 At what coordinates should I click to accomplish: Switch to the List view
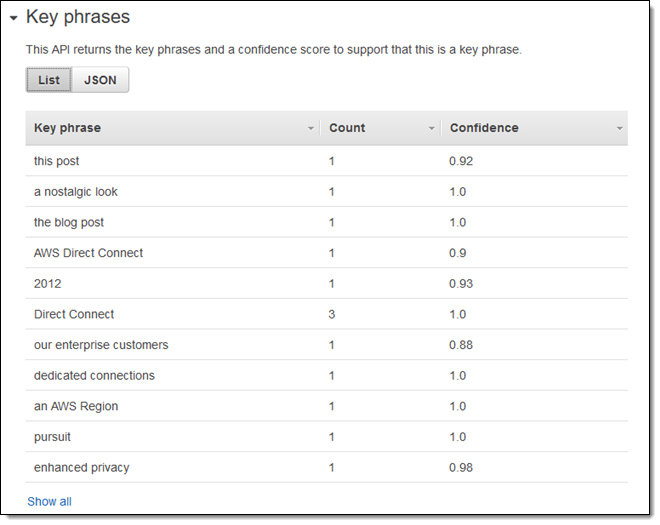pyautogui.click(x=49, y=80)
